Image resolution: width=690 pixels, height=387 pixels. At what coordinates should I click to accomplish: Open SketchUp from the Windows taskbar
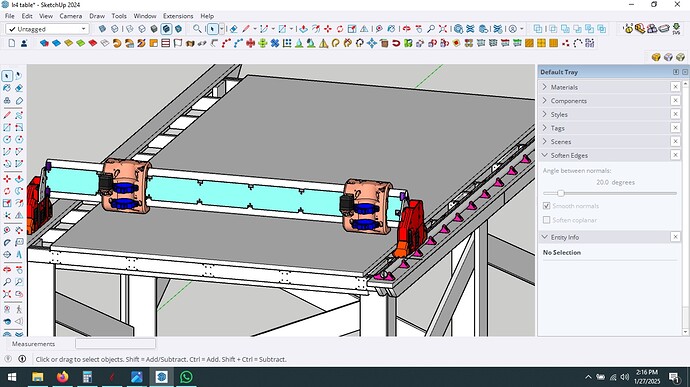(x=161, y=377)
